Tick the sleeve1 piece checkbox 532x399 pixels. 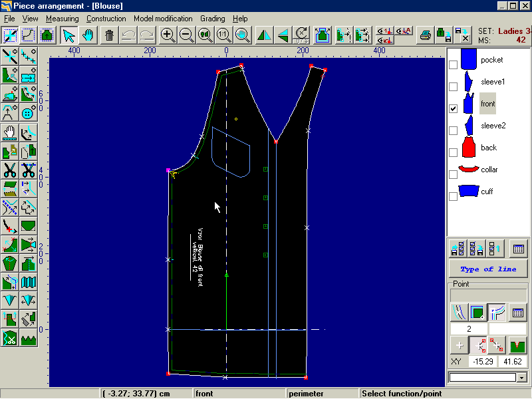(x=453, y=87)
